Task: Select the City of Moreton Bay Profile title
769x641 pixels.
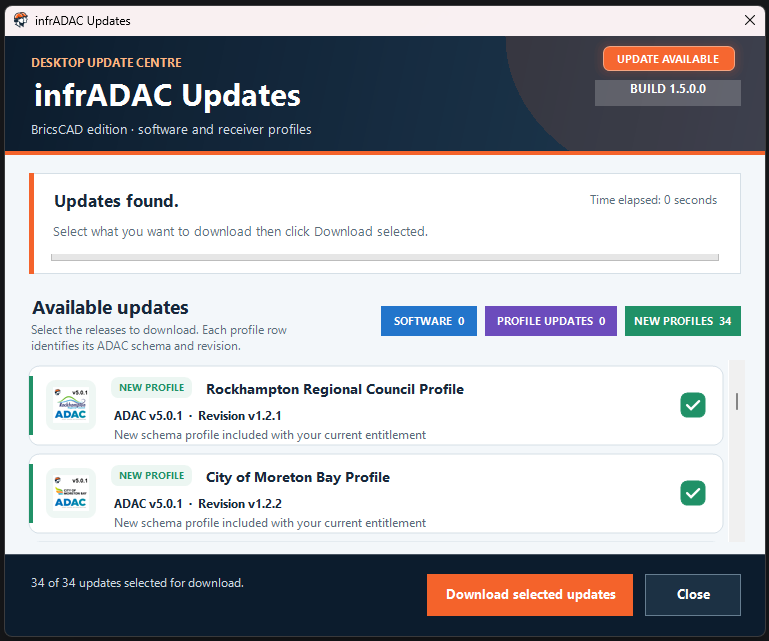Action: point(298,477)
